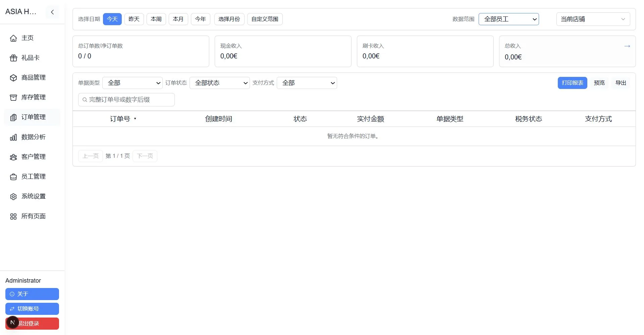Click the home icon beside 主页
Image resolution: width=644 pixels, height=335 pixels.
pyautogui.click(x=13, y=38)
